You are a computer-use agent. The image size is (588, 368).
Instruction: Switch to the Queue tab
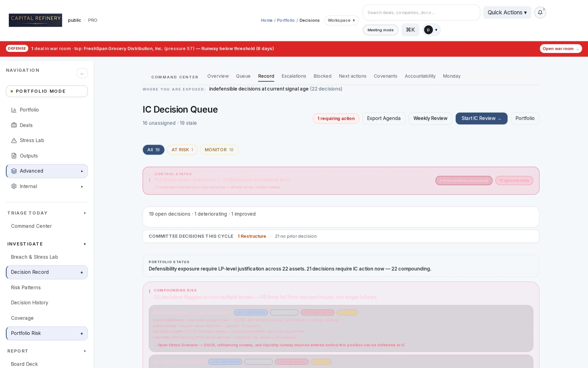(x=243, y=76)
